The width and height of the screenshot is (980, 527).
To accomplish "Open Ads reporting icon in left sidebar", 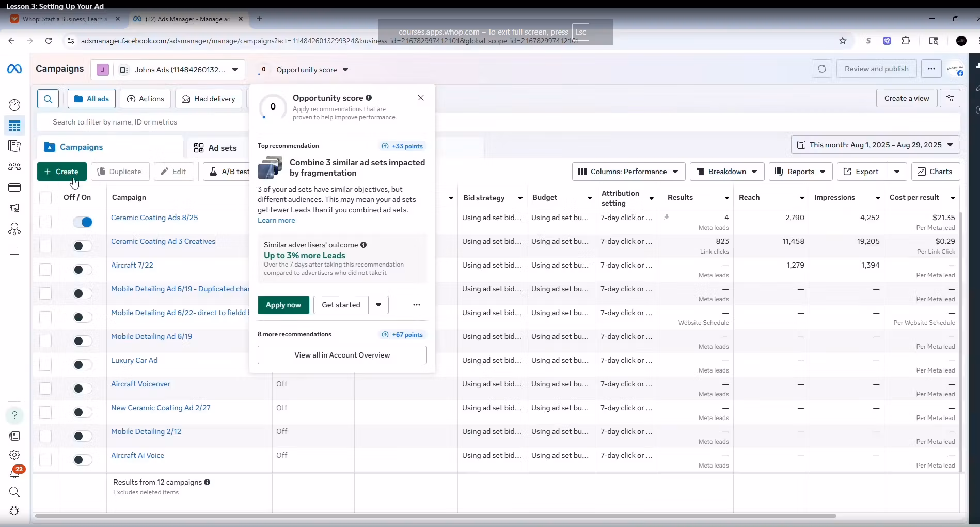I will coord(14,146).
